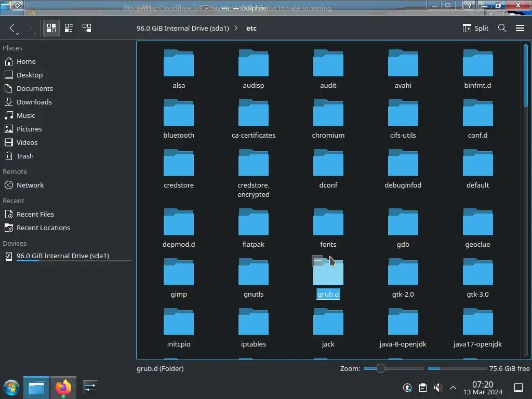Select the binfmt.d folder

pyautogui.click(x=477, y=70)
